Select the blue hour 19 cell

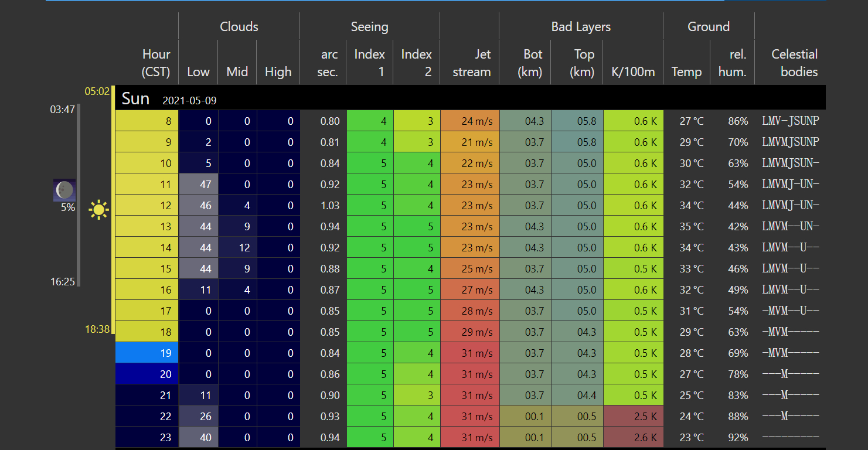tap(147, 353)
